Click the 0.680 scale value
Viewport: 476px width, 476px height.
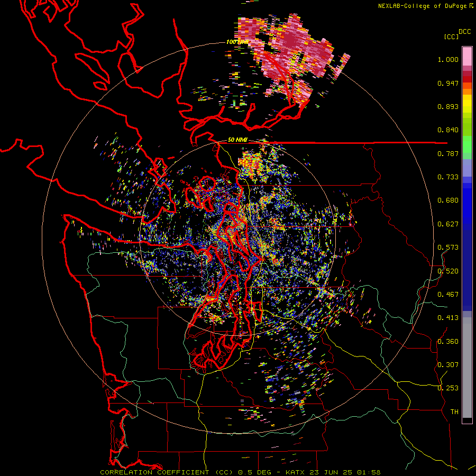(448, 200)
